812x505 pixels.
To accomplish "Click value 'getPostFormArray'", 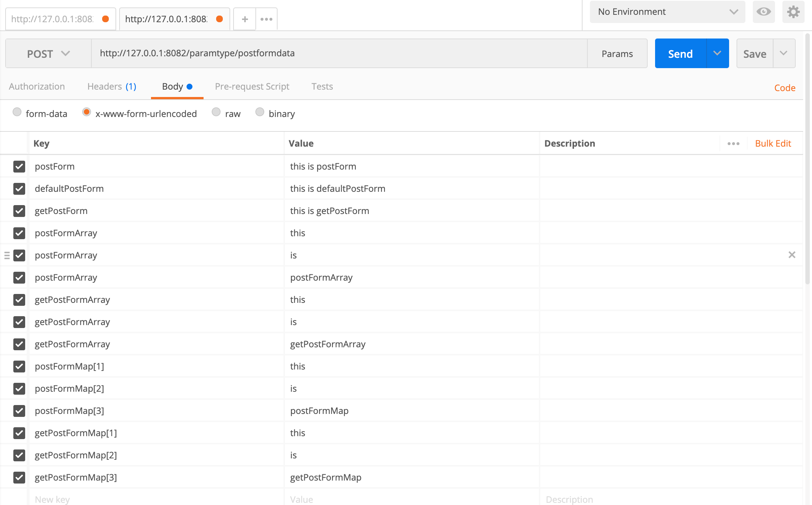I will [x=328, y=344].
